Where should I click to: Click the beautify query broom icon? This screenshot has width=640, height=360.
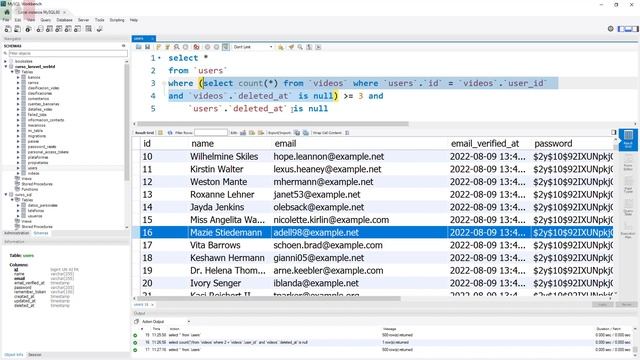click(x=291, y=47)
